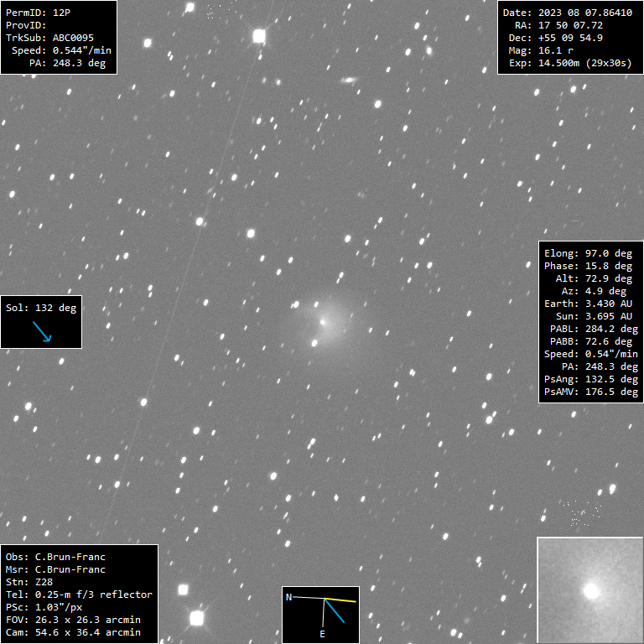Click the yellow line in compass diagram
This screenshot has height=644, width=644.
[340, 600]
